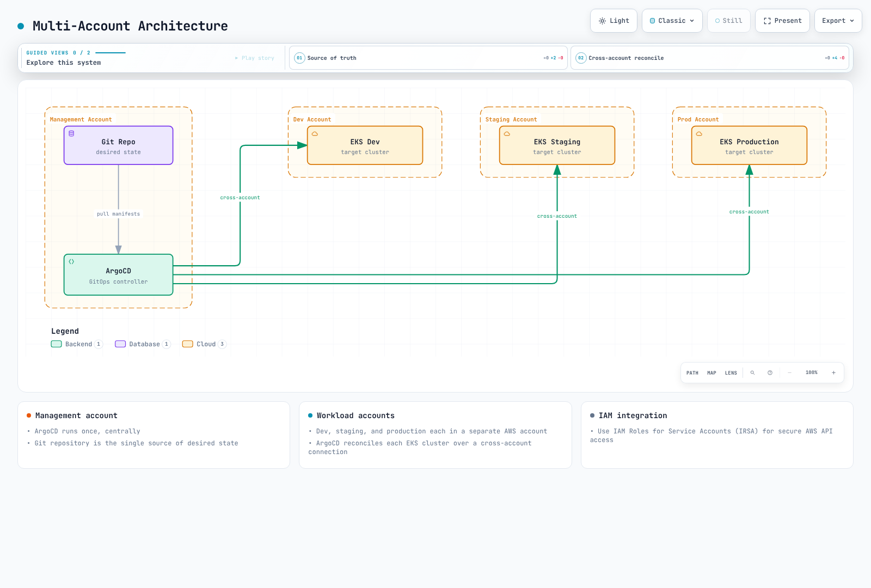Switch to PATH mode
The image size is (871, 588).
pos(692,373)
